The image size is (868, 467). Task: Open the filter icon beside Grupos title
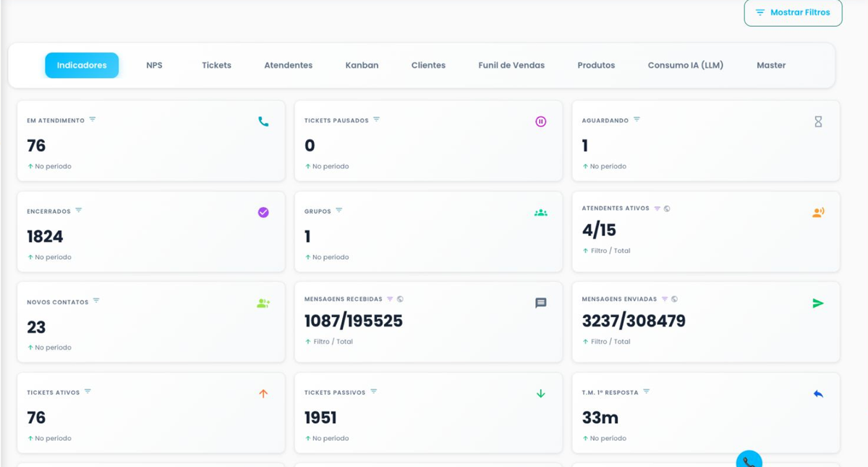pos(339,211)
